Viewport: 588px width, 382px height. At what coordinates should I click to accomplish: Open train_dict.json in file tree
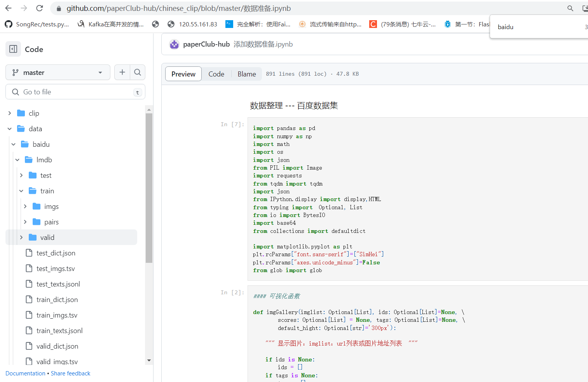point(57,299)
